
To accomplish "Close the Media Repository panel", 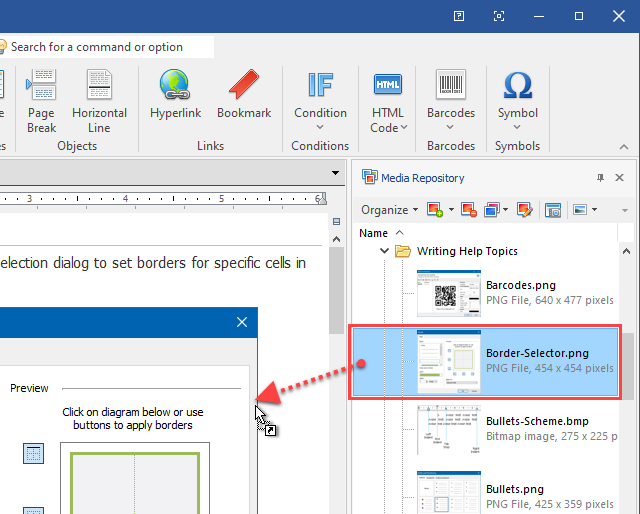I will click(619, 178).
